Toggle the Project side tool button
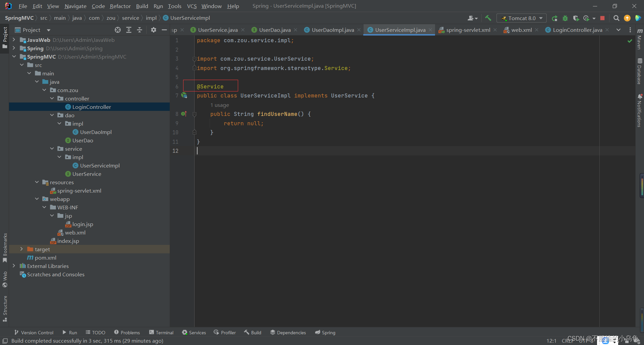 5,38
